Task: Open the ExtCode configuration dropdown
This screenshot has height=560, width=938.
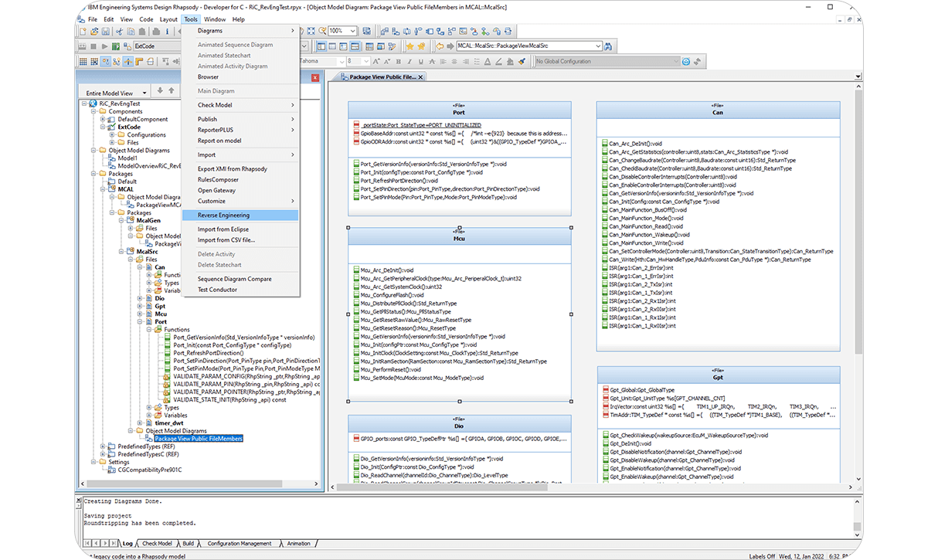Action: (x=304, y=46)
